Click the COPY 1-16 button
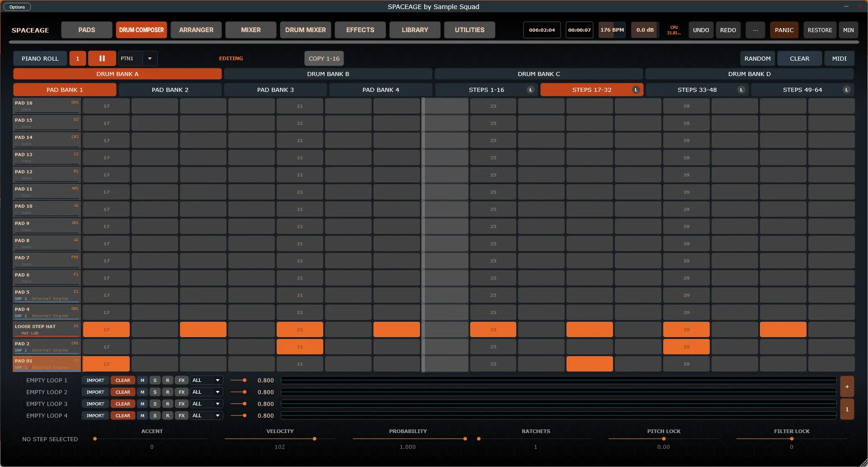This screenshot has width=868, height=467. 324,58
